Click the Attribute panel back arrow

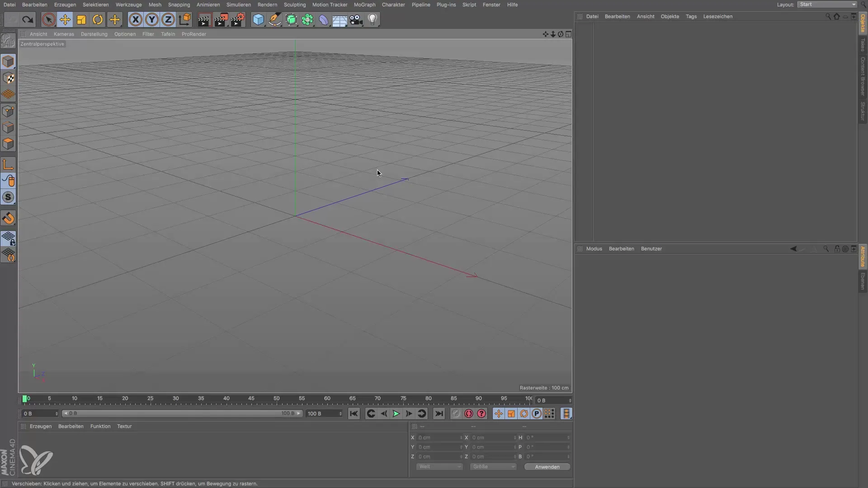click(793, 249)
